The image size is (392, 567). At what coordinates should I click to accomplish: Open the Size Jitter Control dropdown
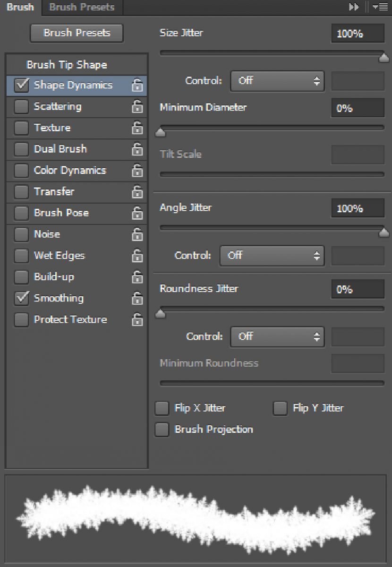pyautogui.click(x=277, y=81)
